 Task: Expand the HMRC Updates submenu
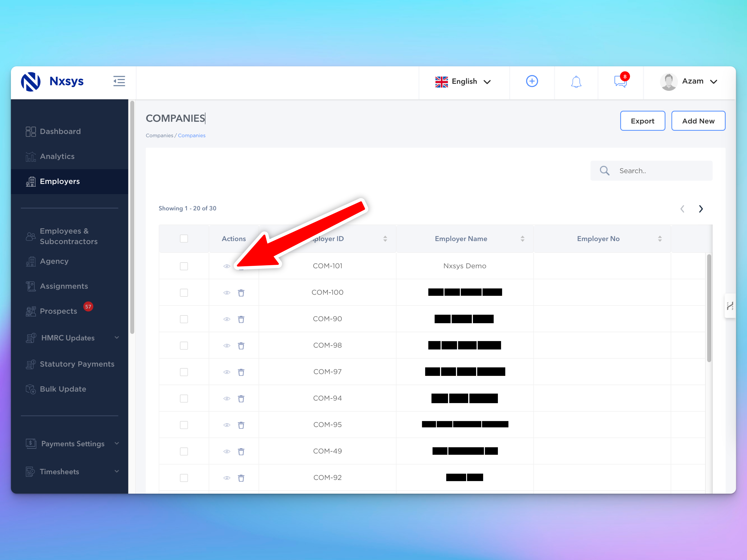pyautogui.click(x=117, y=338)
